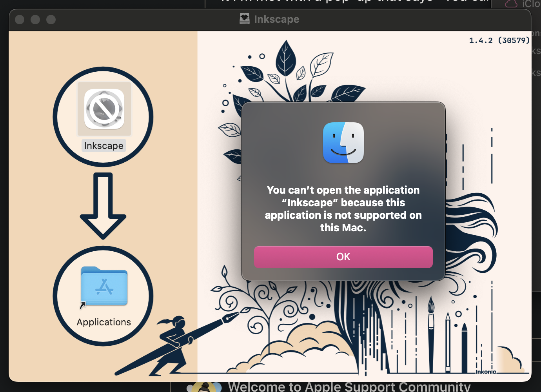
Task: Select the Inkscape label under the app icon
Action: pyautogui.click(x=103, y=145)
